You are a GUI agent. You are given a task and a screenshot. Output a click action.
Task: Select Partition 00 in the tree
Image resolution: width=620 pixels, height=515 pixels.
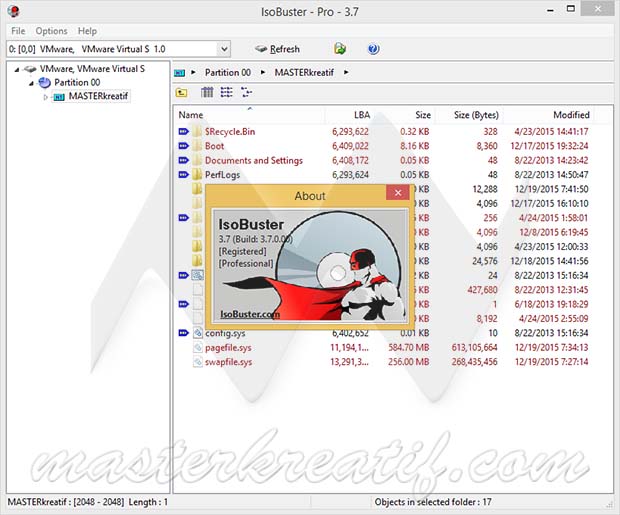click(x=77, y=82)
